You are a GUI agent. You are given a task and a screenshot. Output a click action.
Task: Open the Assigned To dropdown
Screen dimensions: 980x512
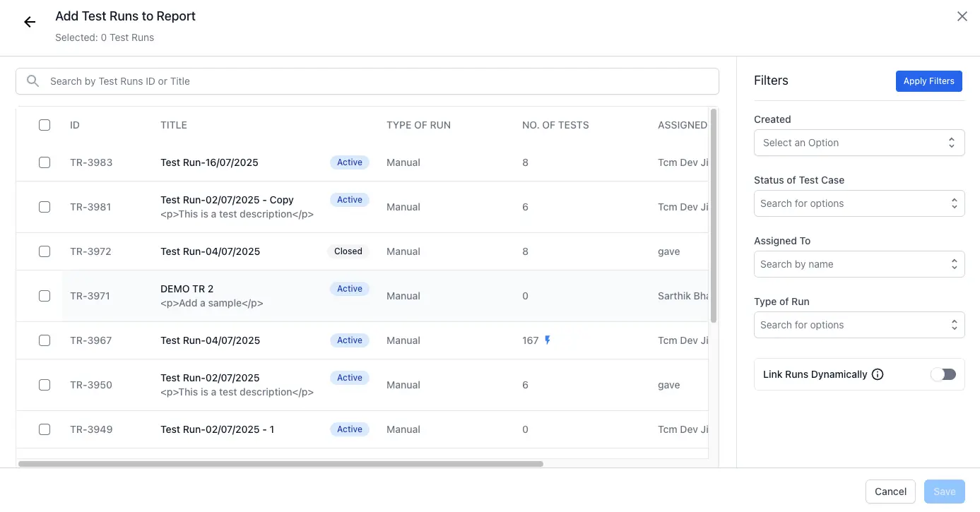[858, 264]
